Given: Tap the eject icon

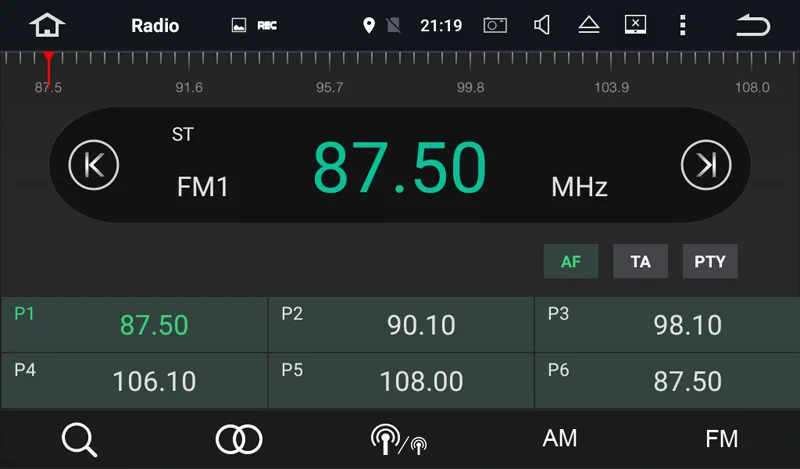Looking at the screenshot, I should click(x=589, y=24).
